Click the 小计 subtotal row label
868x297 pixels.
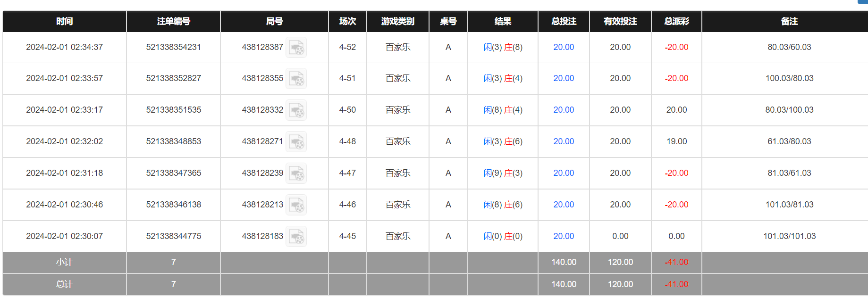point(64,262)
